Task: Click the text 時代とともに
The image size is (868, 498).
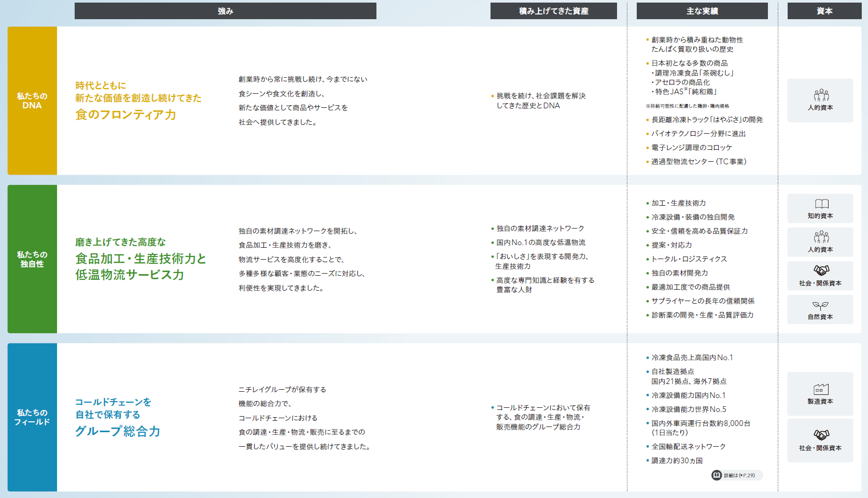Action: pos(101,86)
